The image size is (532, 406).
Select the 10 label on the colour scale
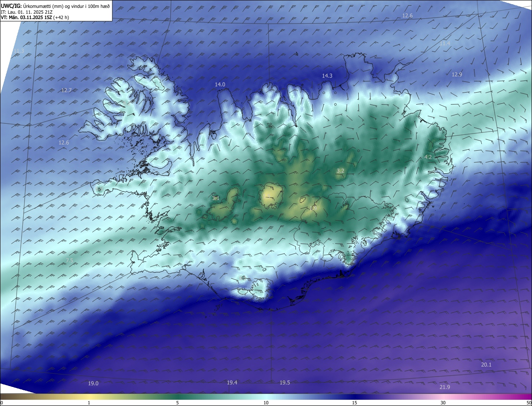point(266,403)
